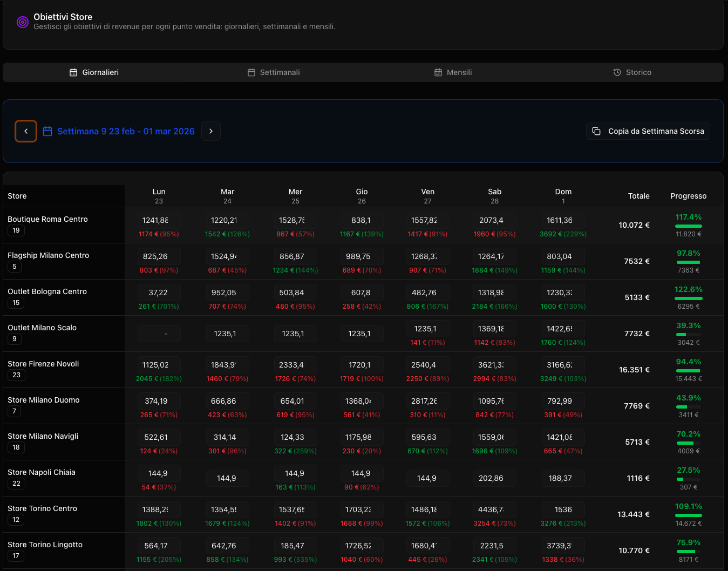Click the calendar icon on Settimanali tab
Image resolution: width=728 pixels, height=571 pixels.
251,72
